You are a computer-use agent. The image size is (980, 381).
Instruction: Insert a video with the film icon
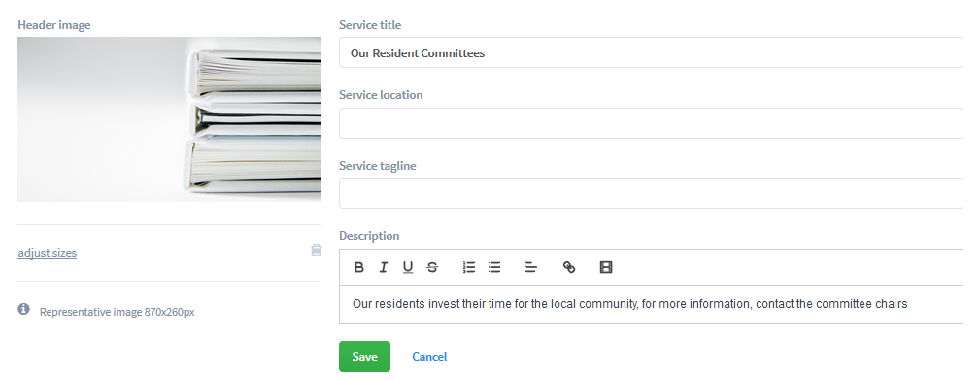(x=606, y=267)
